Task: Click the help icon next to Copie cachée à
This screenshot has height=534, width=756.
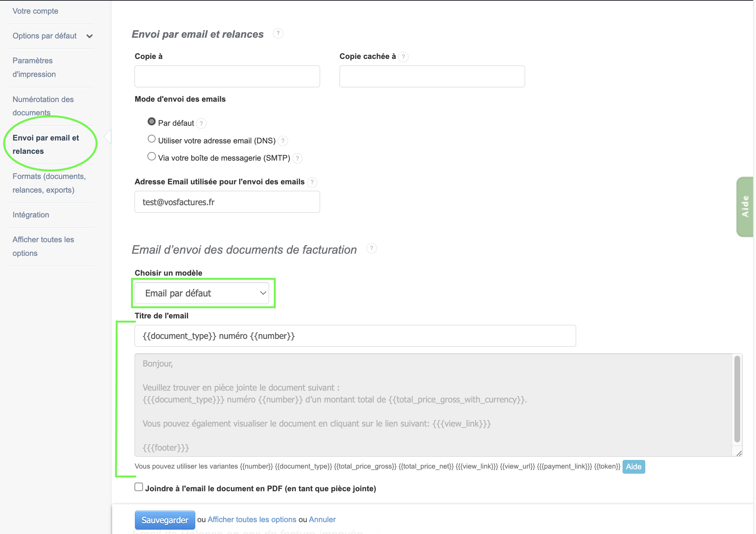Action: pos(402,56)
